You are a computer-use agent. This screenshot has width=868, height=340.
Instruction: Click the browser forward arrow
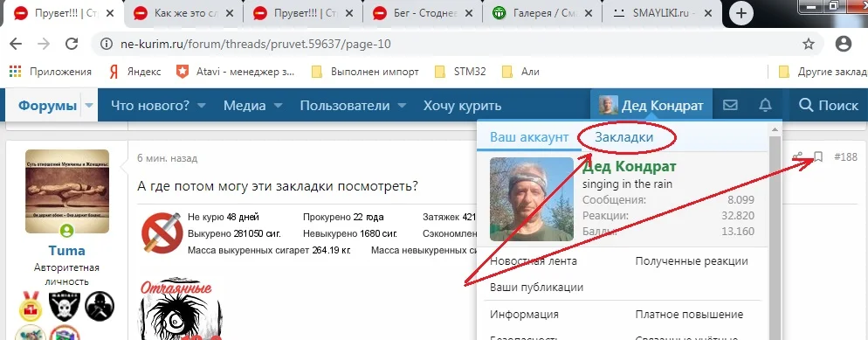[43, 44]
